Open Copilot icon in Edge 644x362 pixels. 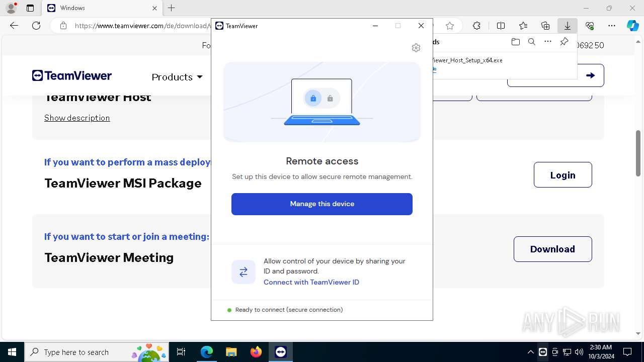632,26
